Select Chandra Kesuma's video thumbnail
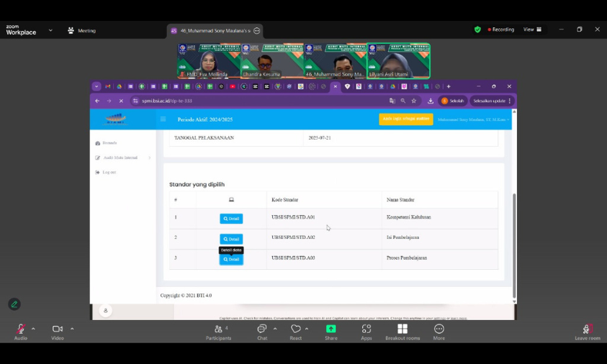Viewport: 607px width, 364px height. pos(272,61)
